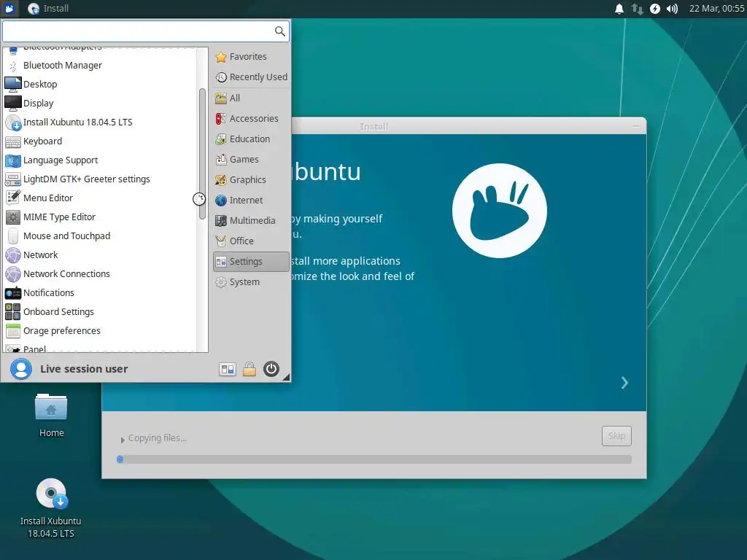Select the Internet category
The width and height of the screenshot is (747, 560).
(x=251, y=201)
